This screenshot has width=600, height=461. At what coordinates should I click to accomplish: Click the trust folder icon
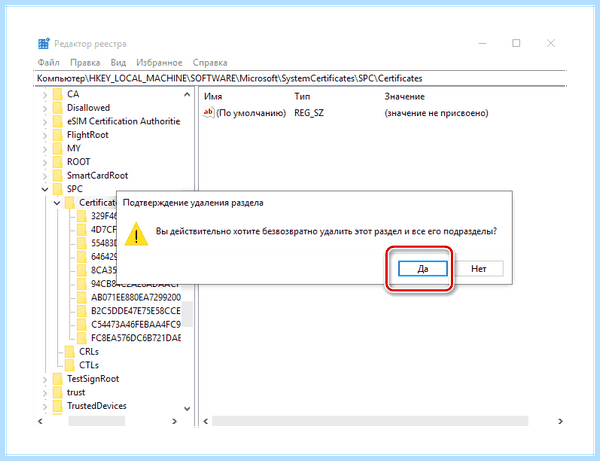57,393
